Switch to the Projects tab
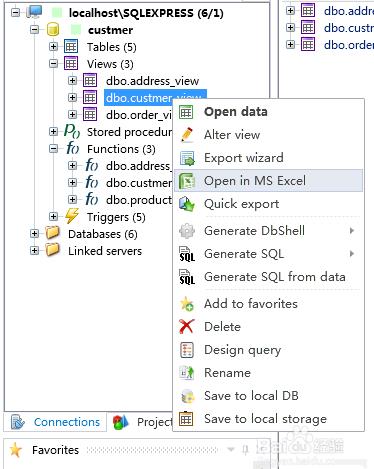 point(141,422)
